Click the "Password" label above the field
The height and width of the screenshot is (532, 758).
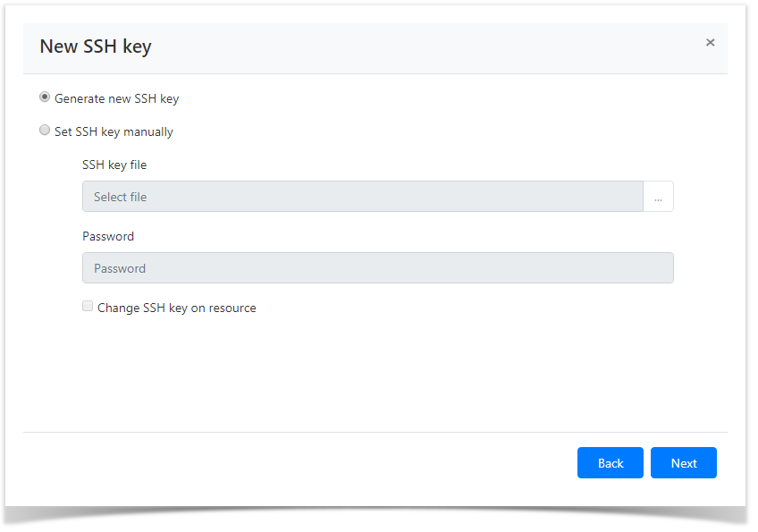(x=108, y=236)
